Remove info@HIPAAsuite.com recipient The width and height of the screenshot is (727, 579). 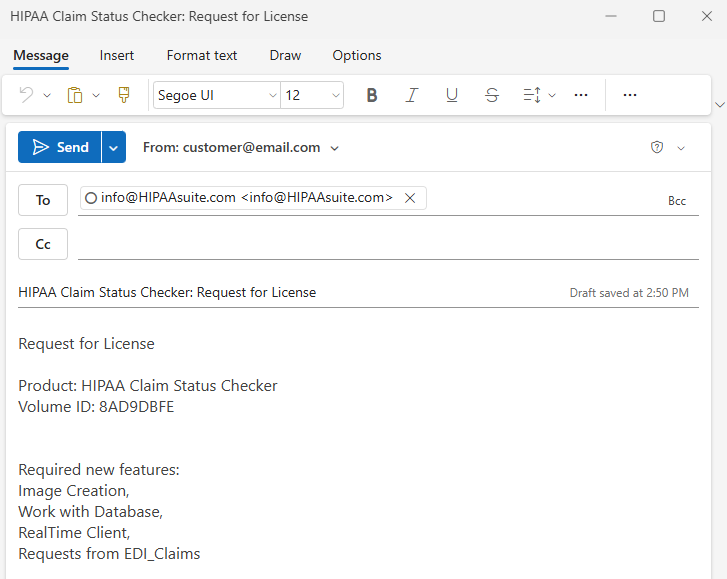pyautogui.click(x=410, y=198)
